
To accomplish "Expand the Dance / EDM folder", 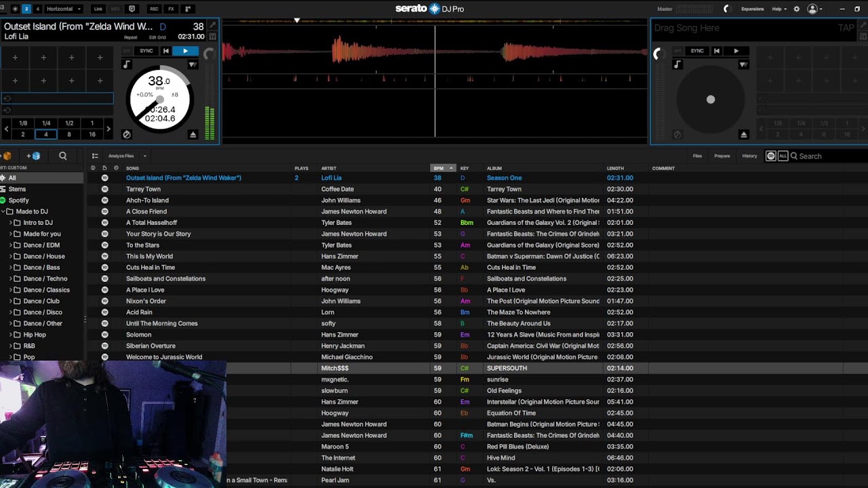I will pyautogui.click(x=11, y=245).
